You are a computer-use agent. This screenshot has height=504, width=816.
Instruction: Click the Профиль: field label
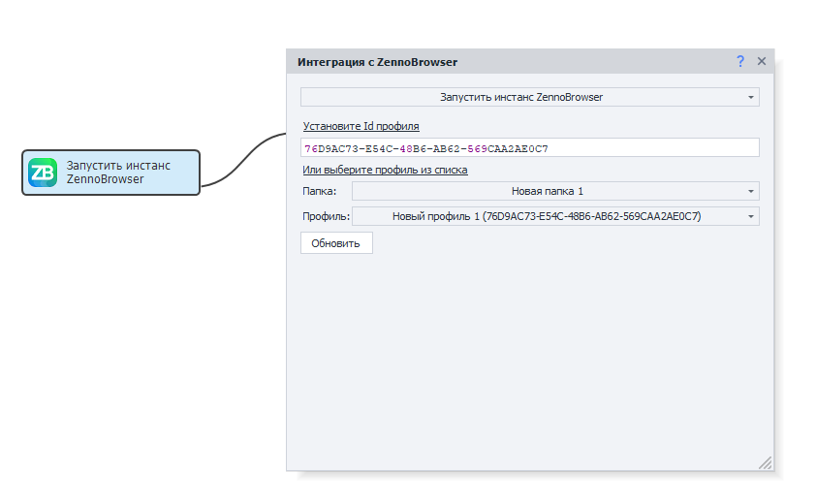[326, 217]
